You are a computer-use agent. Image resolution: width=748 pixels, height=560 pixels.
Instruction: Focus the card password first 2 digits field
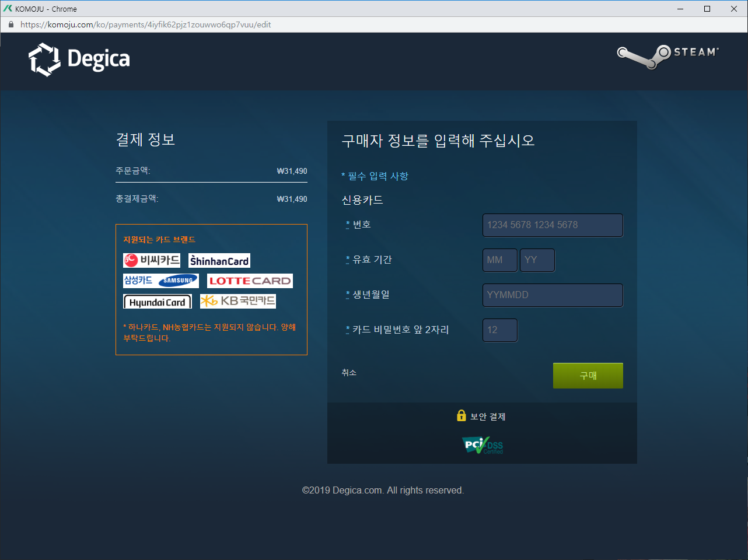[500, 330]
